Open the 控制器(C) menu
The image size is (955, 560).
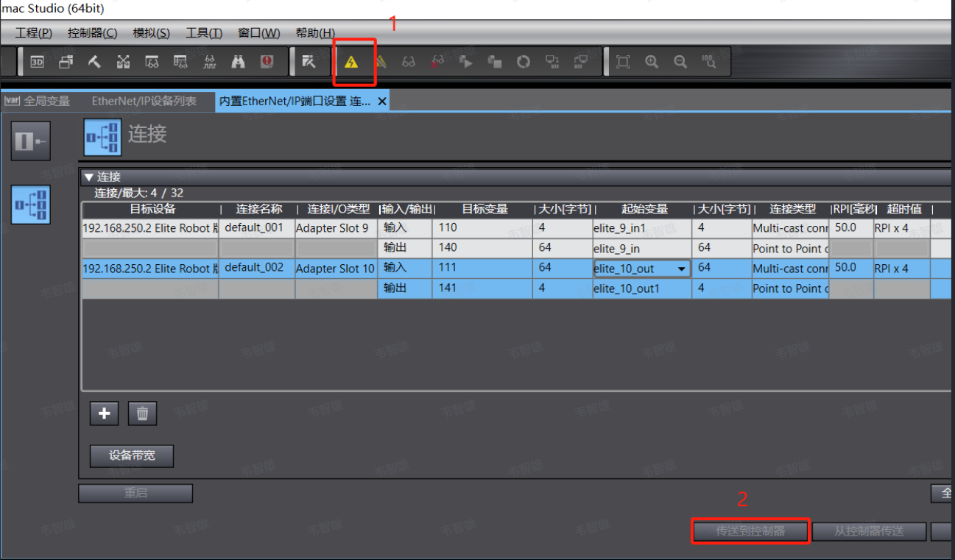pyautogui.click(x=92, y=33)
